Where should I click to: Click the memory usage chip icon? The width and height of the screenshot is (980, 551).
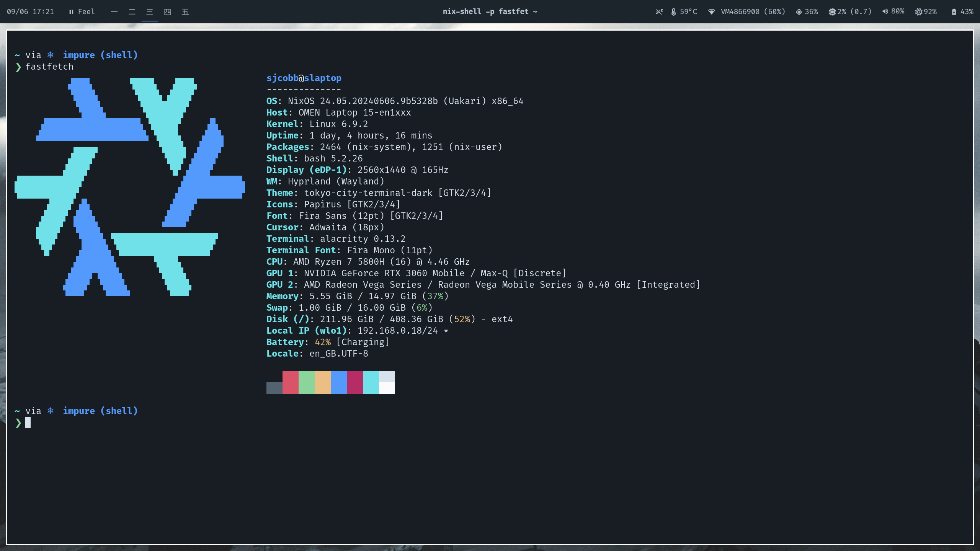tap(799, 12)
